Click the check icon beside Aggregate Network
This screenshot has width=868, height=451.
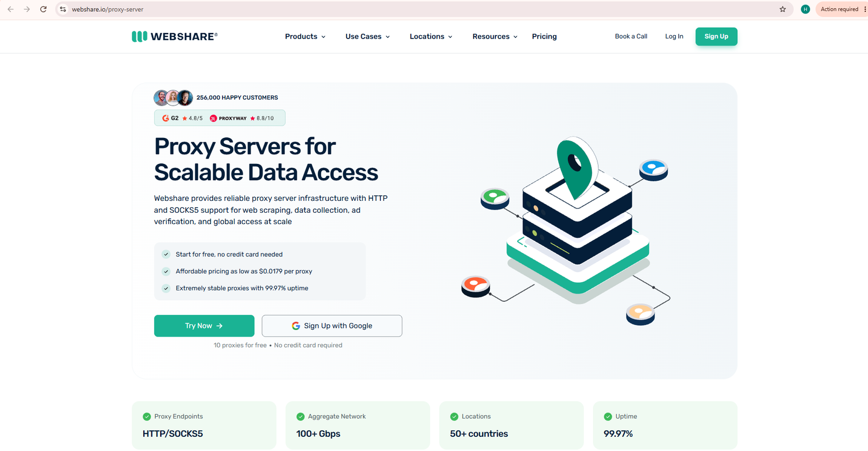coord(301,417)
